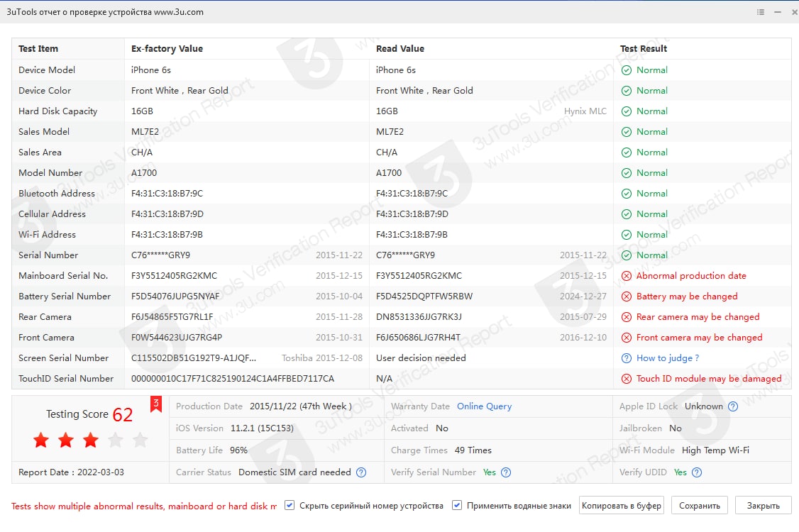Click the TouchID serial '000000010C17F71C825190124C1A4FFBED7117CA'
This screenshot has height=532, width=799.
(233, 379)
